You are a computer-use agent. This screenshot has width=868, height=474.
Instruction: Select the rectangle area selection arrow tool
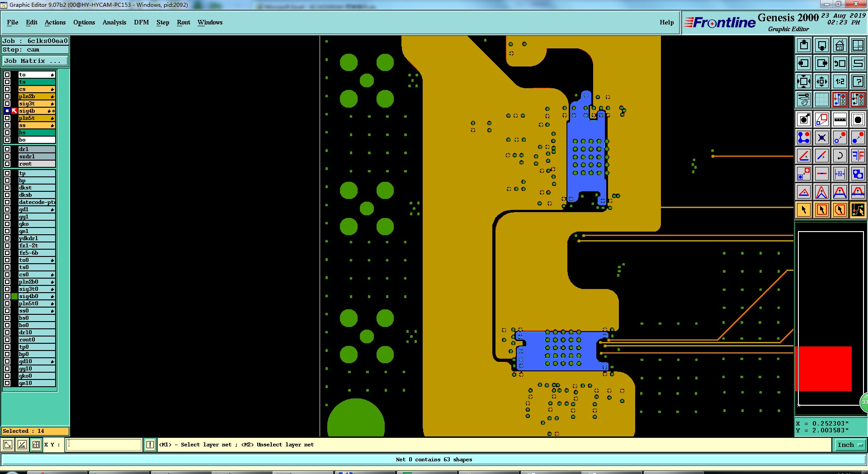(x=822, y=210)
